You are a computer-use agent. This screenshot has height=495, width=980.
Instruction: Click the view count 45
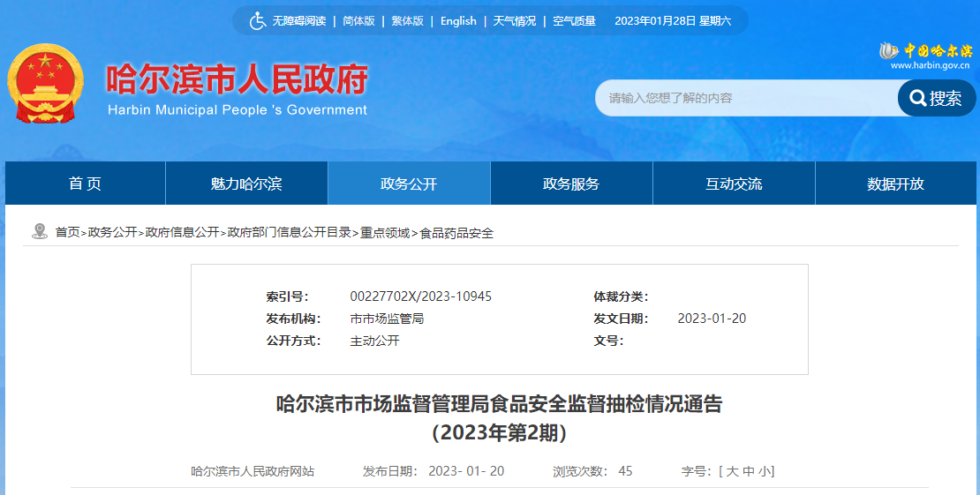[625, 471]
